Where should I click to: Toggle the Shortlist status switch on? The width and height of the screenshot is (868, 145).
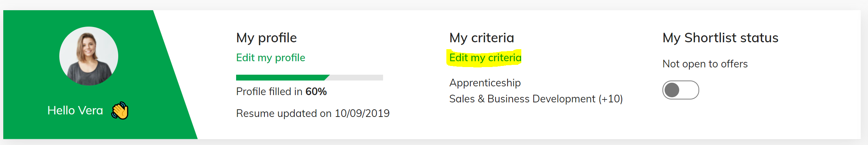coord(681,90)
